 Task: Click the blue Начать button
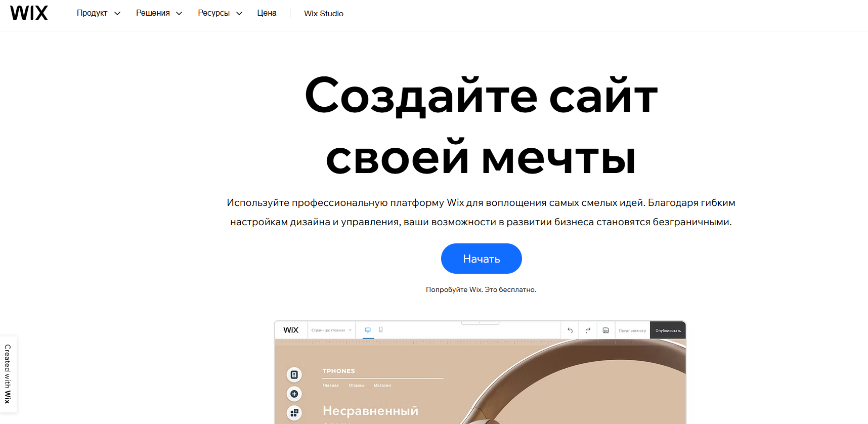tap(482, 259)
